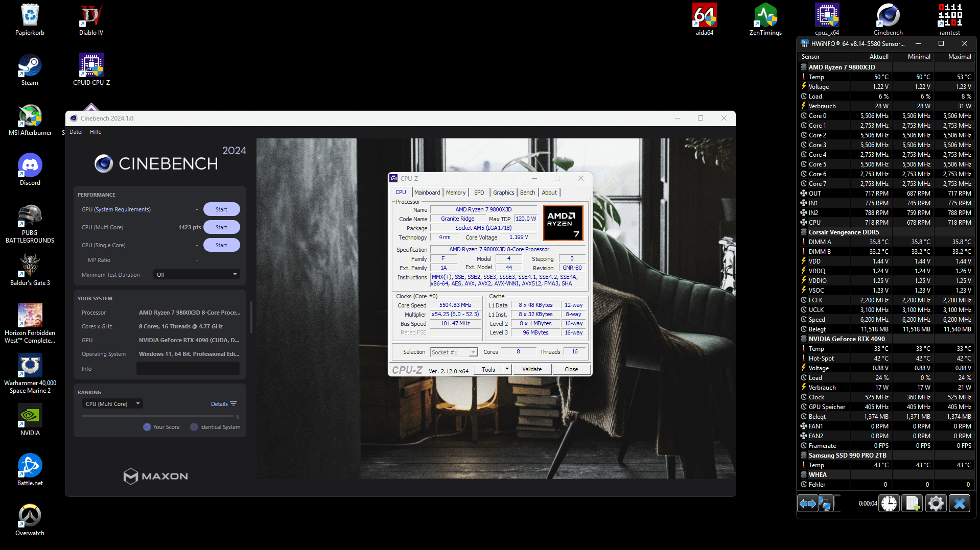Select the aida64 desktop icon

pyautogui.click(x=705, y=20)
